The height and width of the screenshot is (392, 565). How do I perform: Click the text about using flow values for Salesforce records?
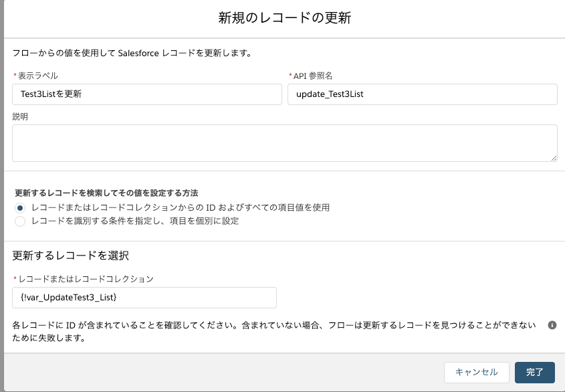(132, 53)
